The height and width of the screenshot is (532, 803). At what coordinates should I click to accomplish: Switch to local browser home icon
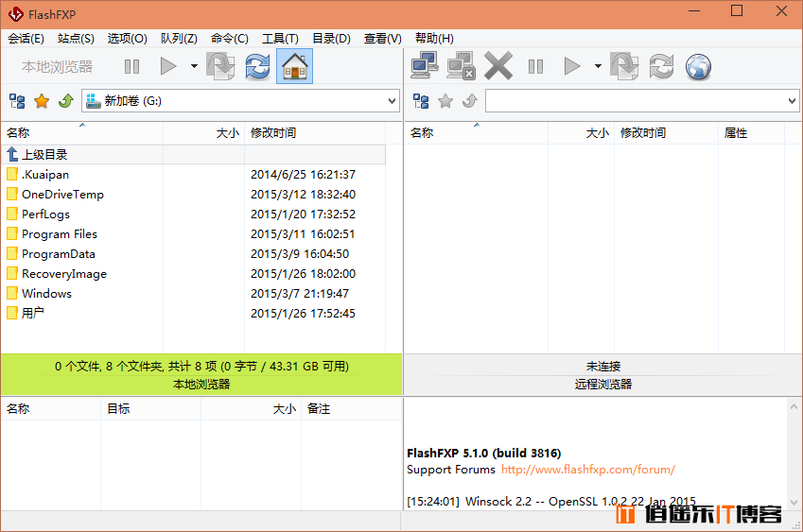coord(294,66)
